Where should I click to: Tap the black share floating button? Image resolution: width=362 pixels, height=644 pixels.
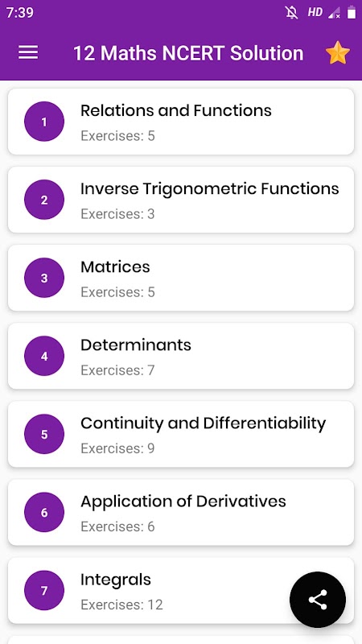[318, 600]
